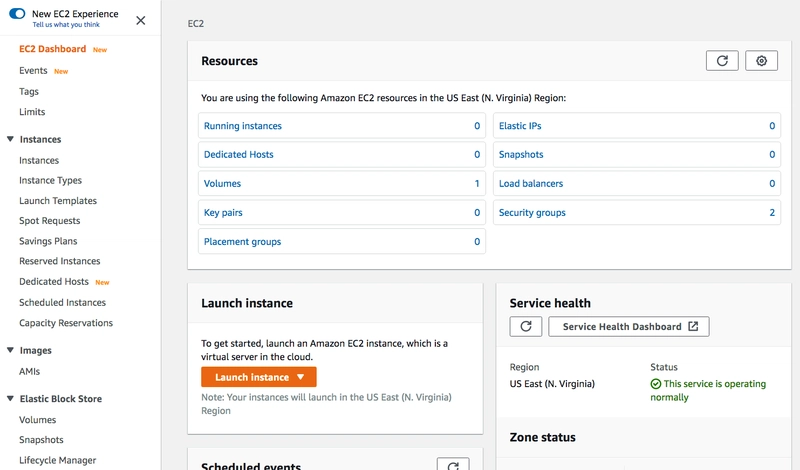
Task: Click Running instances resource link
Action: (x=243, y=126)
